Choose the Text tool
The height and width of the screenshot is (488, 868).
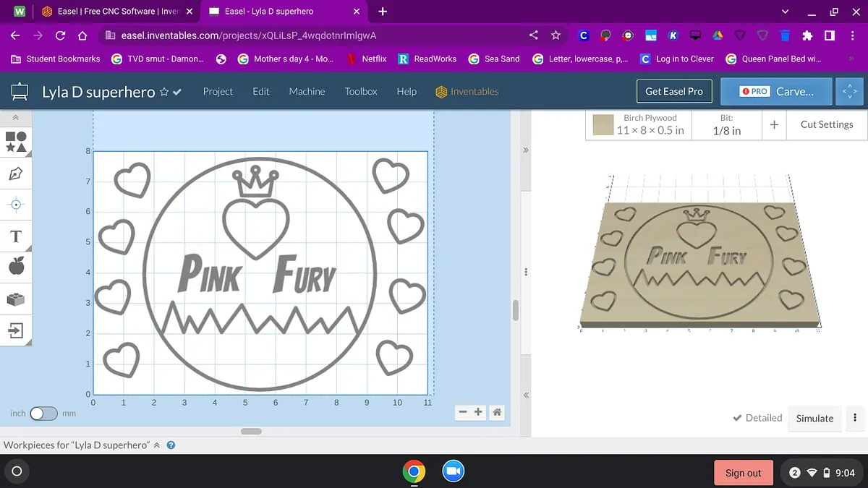pos(16,236)
